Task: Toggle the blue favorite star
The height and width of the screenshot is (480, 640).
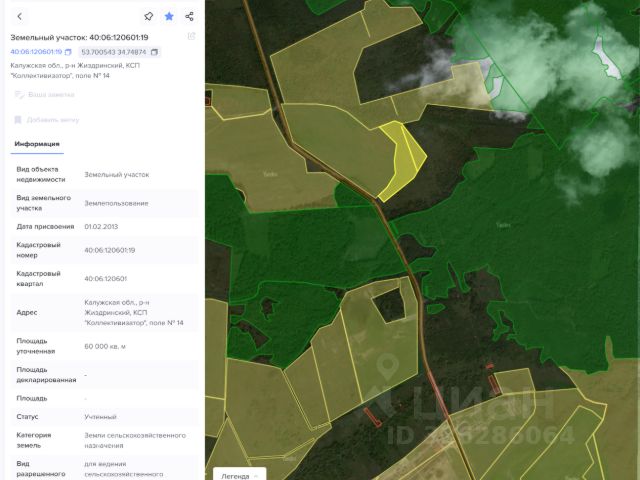Action: 169,16
